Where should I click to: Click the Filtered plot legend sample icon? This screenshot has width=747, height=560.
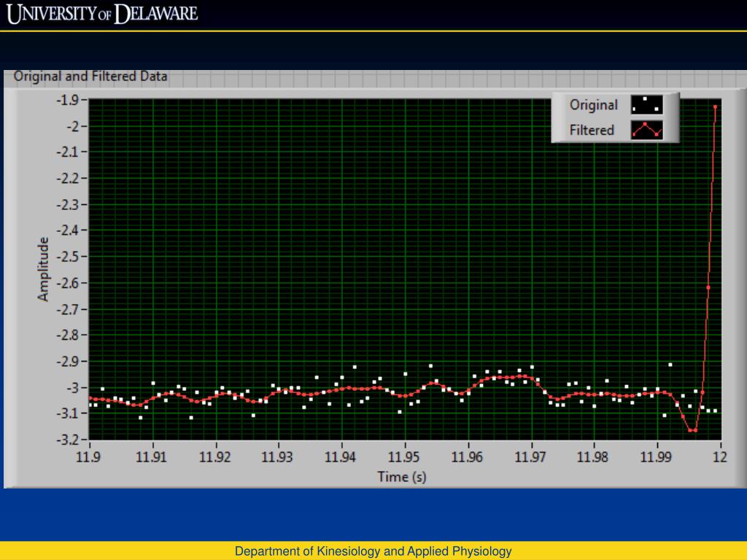tap(646, 131)
